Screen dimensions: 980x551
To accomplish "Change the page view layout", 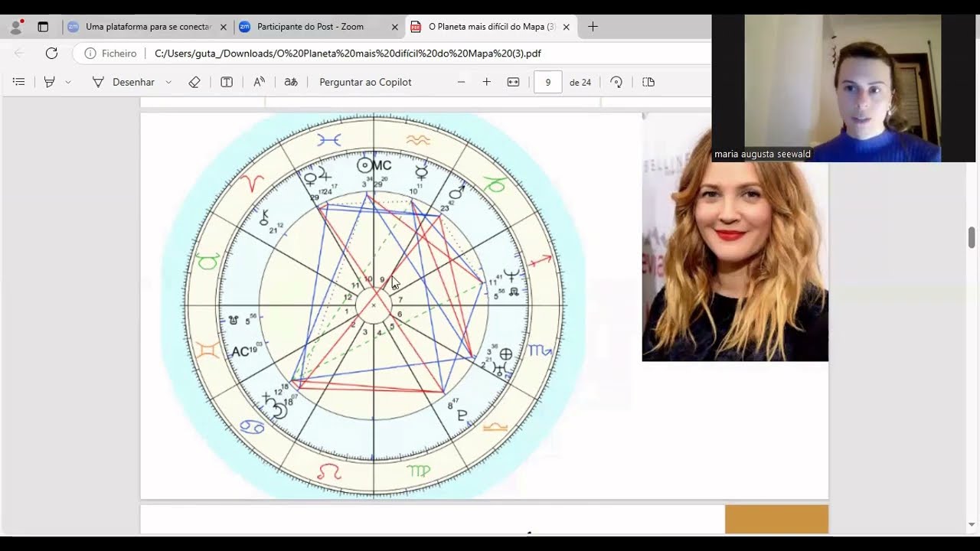I will (648, 82).
